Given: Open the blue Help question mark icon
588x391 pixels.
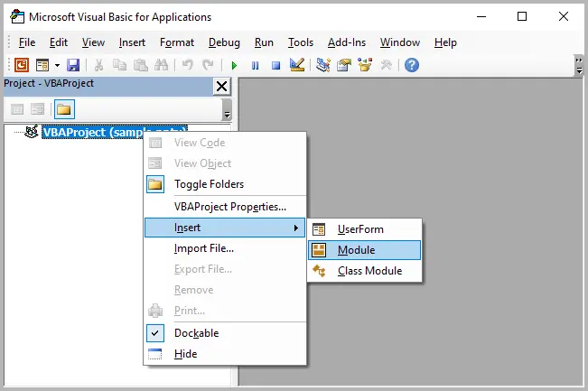Looking at the screenshot, I should [412, 65].
